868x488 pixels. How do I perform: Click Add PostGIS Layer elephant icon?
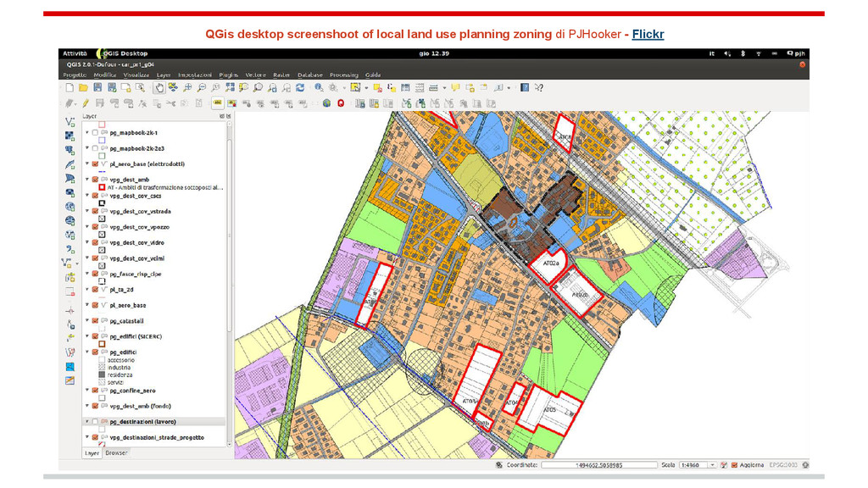(70, 151)
